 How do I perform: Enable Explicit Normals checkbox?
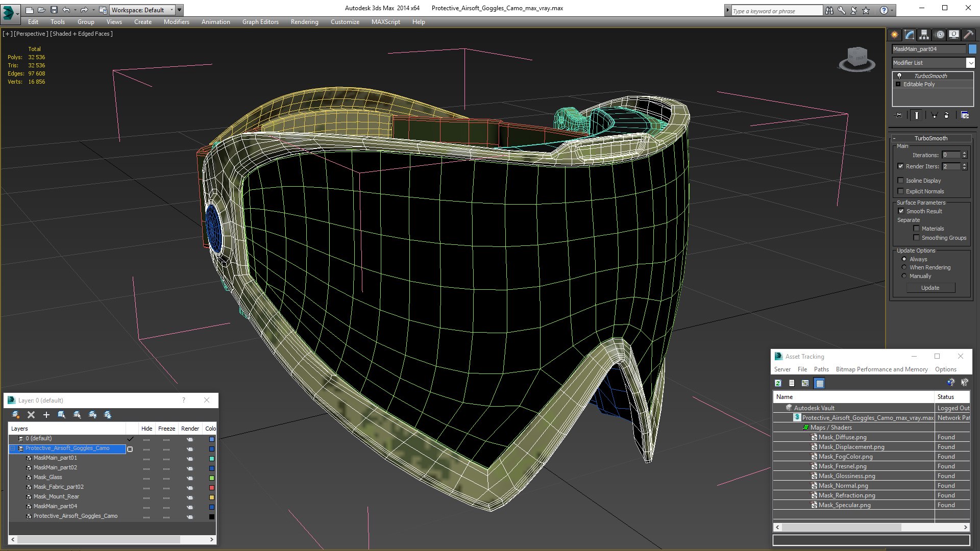(900, 191)
